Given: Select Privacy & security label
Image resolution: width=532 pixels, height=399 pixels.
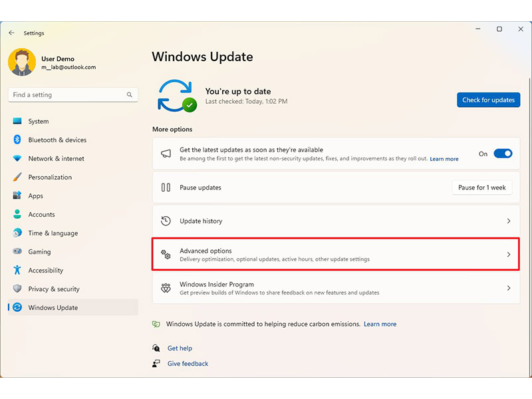Looking at the screenshot, I should coord(54,289).
